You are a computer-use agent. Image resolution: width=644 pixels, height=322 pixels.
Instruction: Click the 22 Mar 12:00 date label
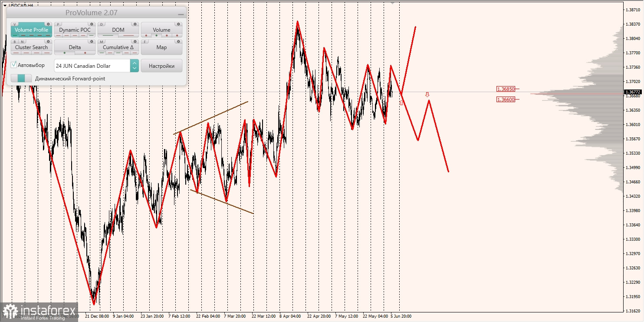263,316
